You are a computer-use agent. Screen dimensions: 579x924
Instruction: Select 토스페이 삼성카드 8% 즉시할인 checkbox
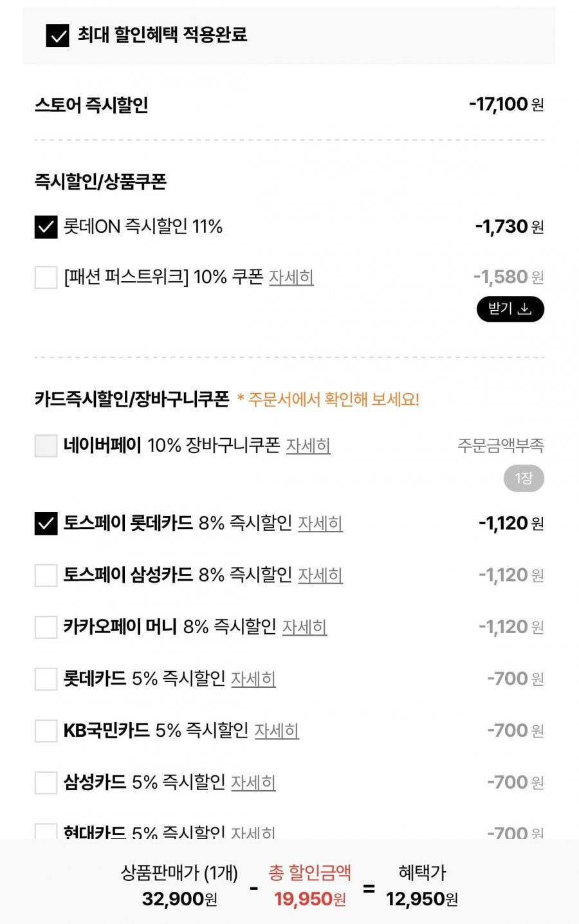(x=46, y=575)
